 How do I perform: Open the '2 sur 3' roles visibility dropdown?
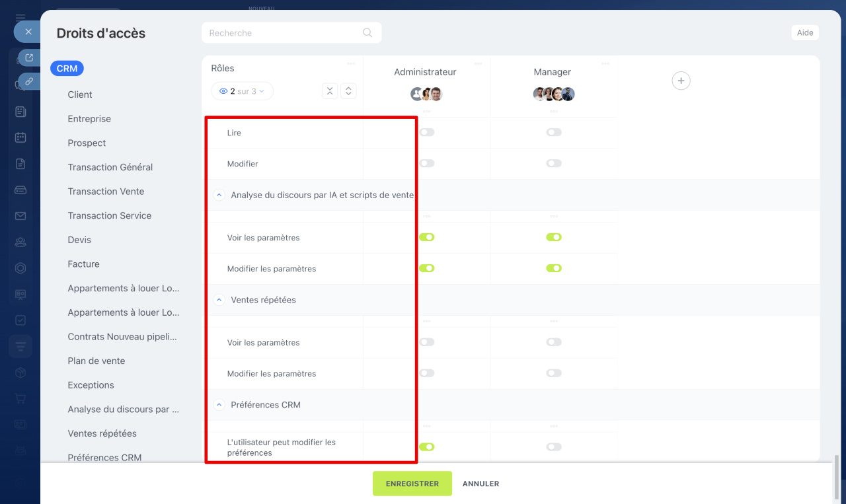click(x=243, y=91)
